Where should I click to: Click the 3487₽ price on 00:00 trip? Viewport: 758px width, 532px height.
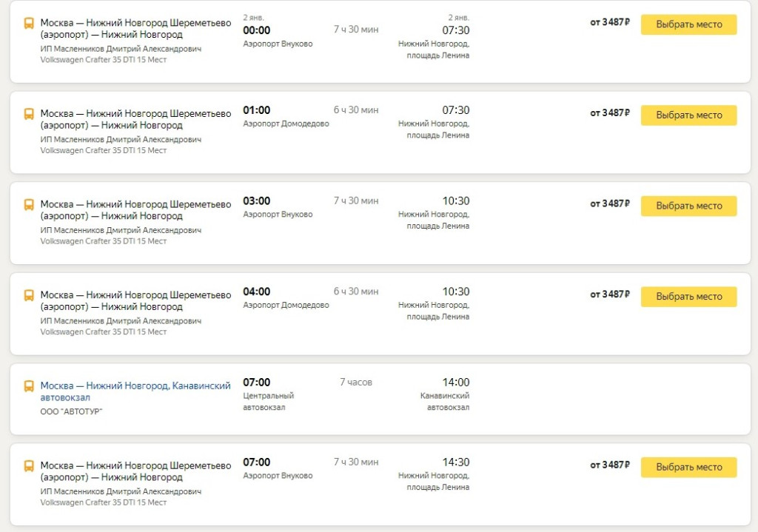610,22
